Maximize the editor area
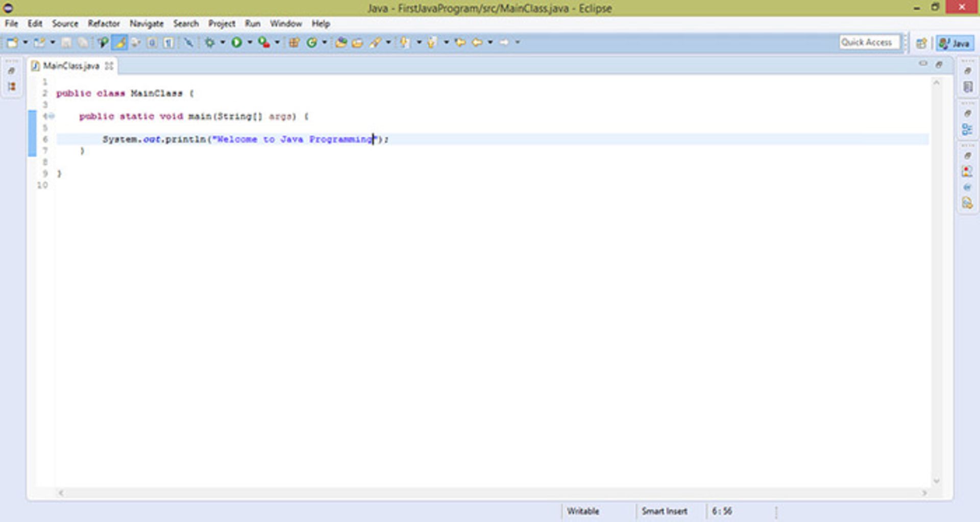Screen dimensions: 980x522 coord(939,64)
